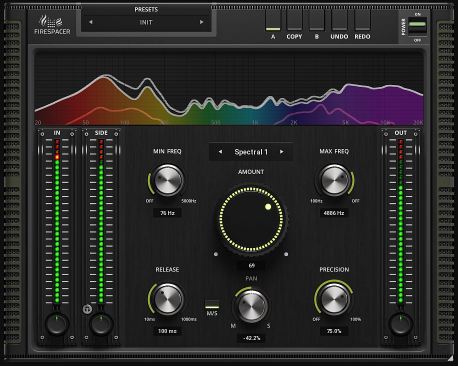Open the Spectral 1 mode selector
458x366 pixels.
251,152
